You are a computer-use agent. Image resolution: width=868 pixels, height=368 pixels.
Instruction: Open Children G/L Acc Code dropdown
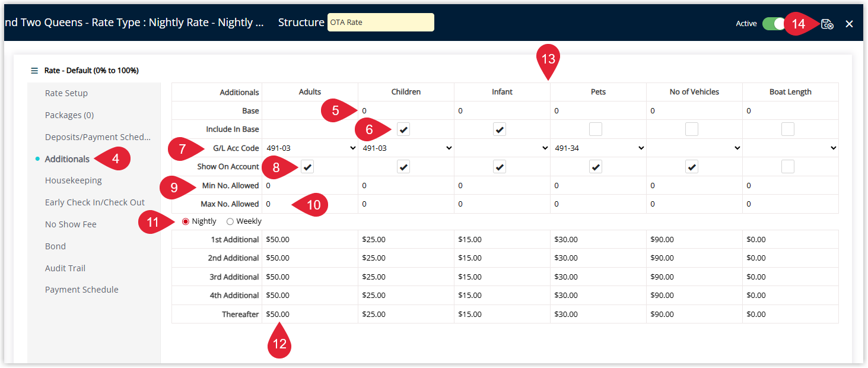406,148
